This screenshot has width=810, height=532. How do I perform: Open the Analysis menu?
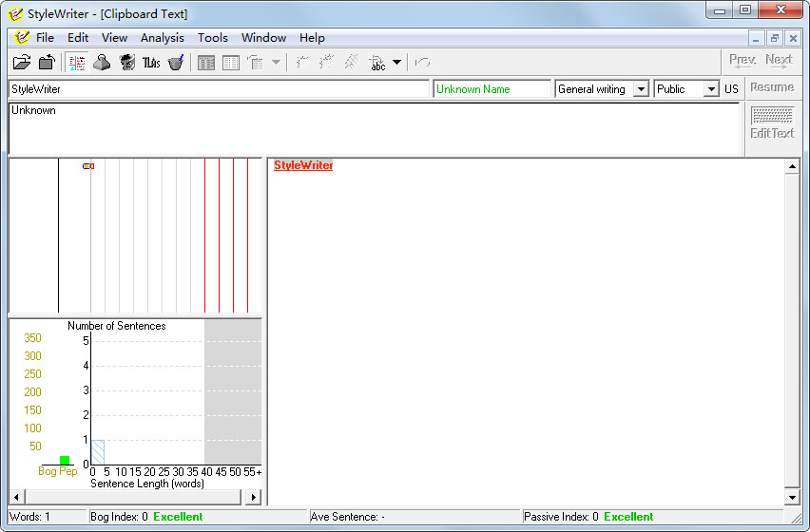pyautogui.click(x=163, y=38)
